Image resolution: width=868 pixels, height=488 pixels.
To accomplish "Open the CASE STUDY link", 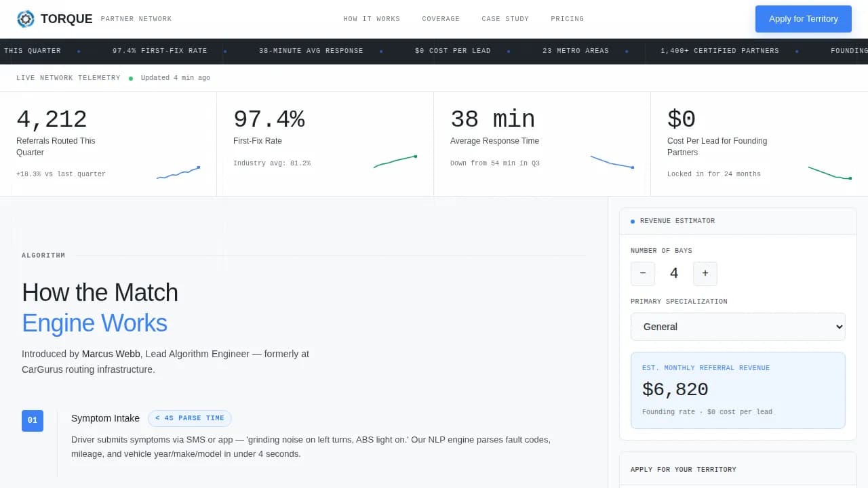I will (505, 19).
